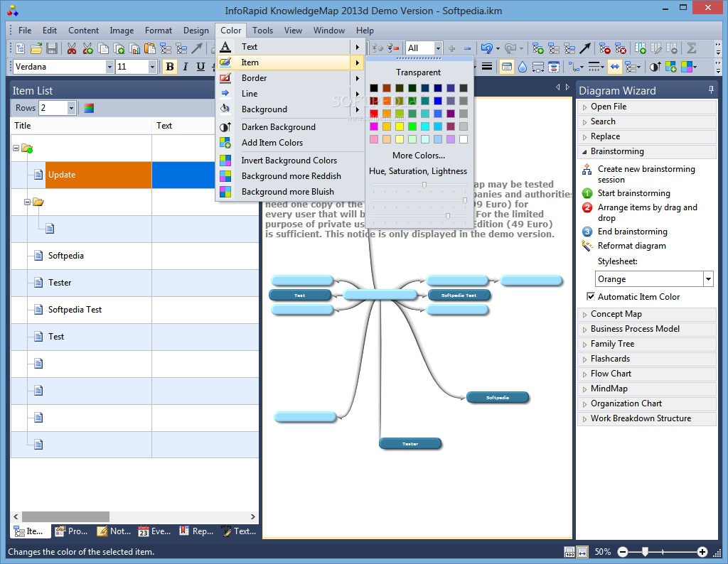
Task: Open the Stylesheet Orange dropdown
Action: (708, 279)
